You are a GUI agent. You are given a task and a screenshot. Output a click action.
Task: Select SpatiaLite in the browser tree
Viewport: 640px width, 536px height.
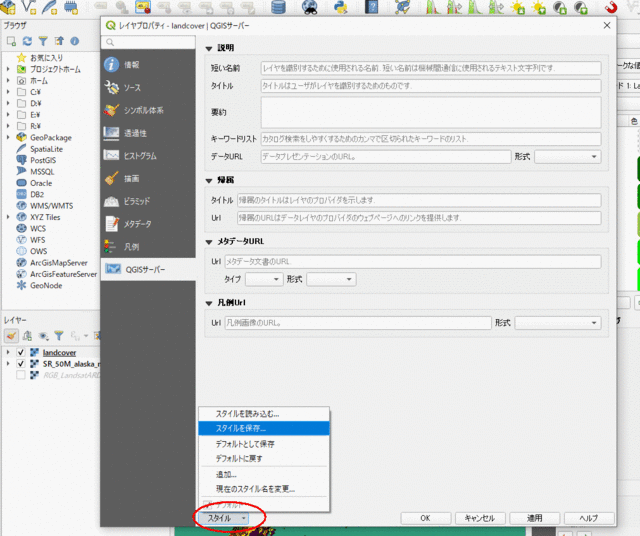tap(46, 149)
